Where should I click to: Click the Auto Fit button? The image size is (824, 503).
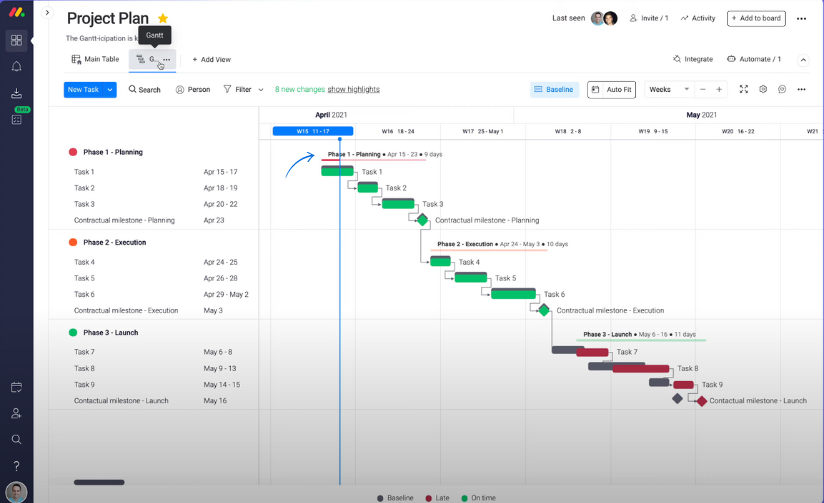coord(611,89)
